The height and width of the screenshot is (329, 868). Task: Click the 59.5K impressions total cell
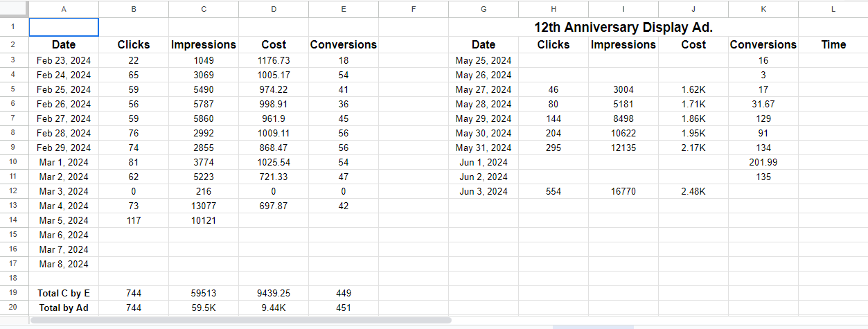(x=203, y=308)
